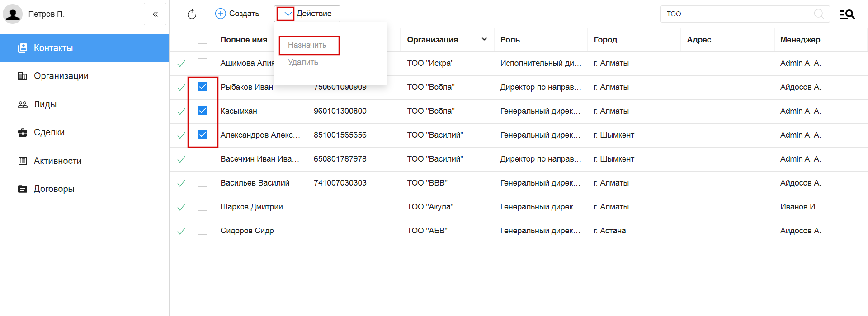The width and height of the screenshot is (868, 316).
Task: Click the refresh icon in the toolbar
Action: pos(192,14)
